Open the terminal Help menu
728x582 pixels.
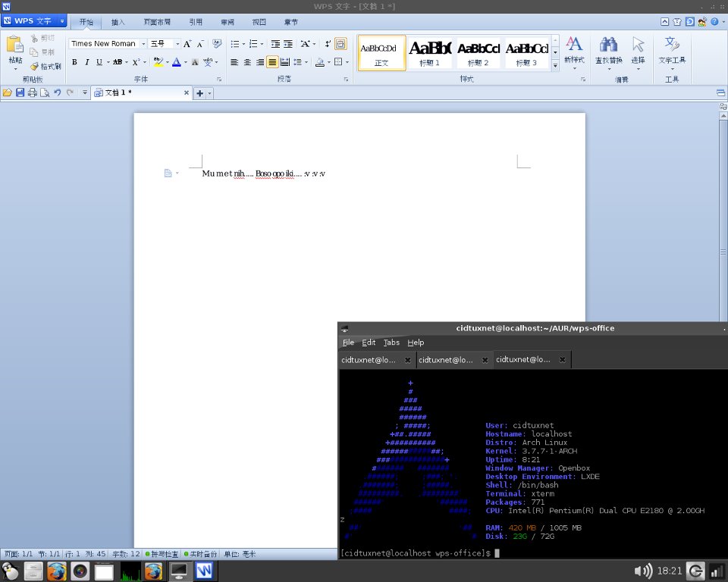pos(416,342)
